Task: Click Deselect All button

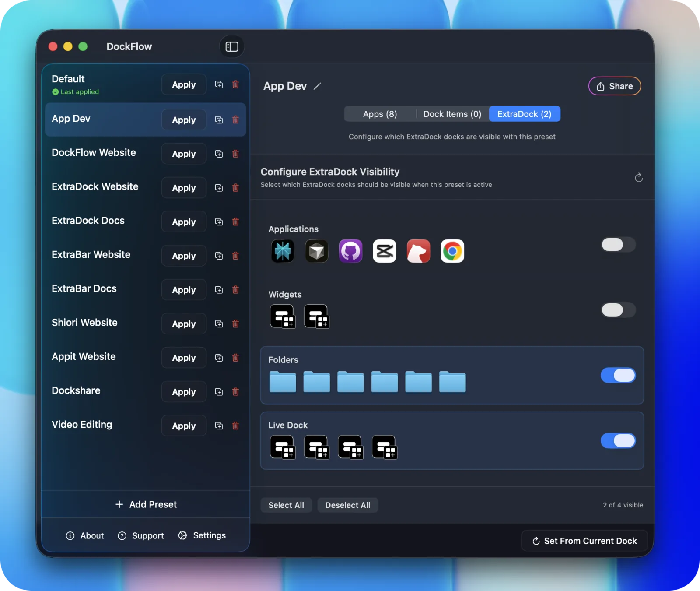Action: (x=348, y=505)
